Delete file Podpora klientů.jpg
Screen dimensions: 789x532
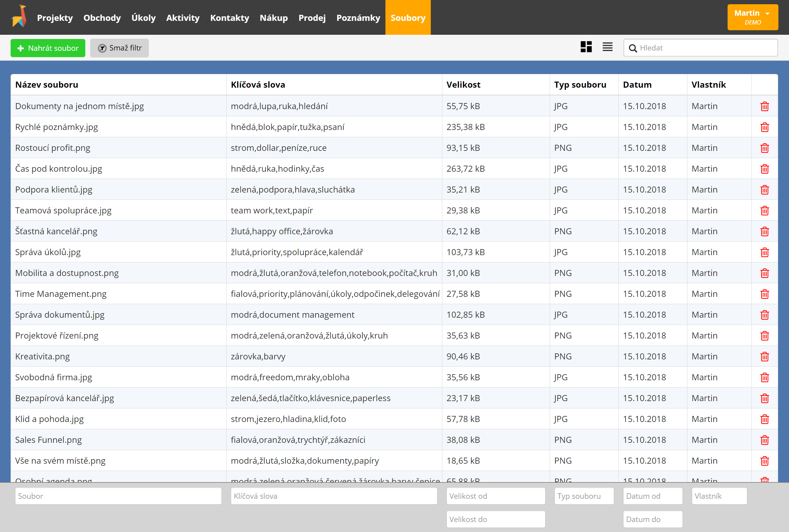click(764, 190)
